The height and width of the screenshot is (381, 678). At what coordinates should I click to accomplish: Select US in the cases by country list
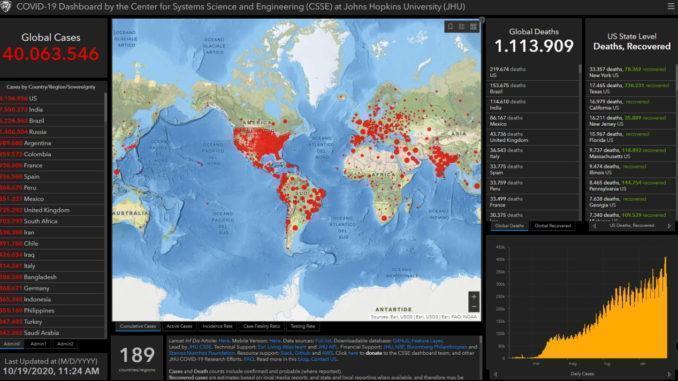pyautogui.click(x=52, y=99)
